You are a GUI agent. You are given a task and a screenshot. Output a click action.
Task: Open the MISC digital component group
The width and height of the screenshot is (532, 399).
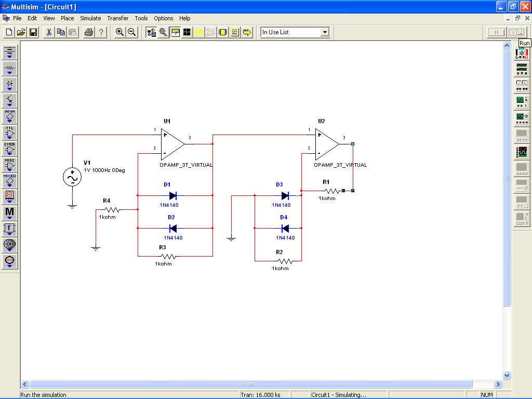(x=9, y=165)
